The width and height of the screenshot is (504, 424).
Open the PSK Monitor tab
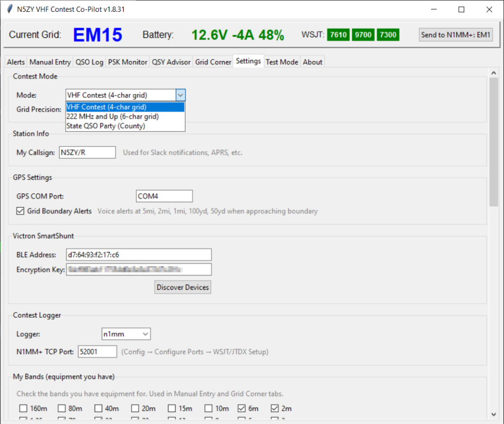pyautogui.click(x=127, y=62)
